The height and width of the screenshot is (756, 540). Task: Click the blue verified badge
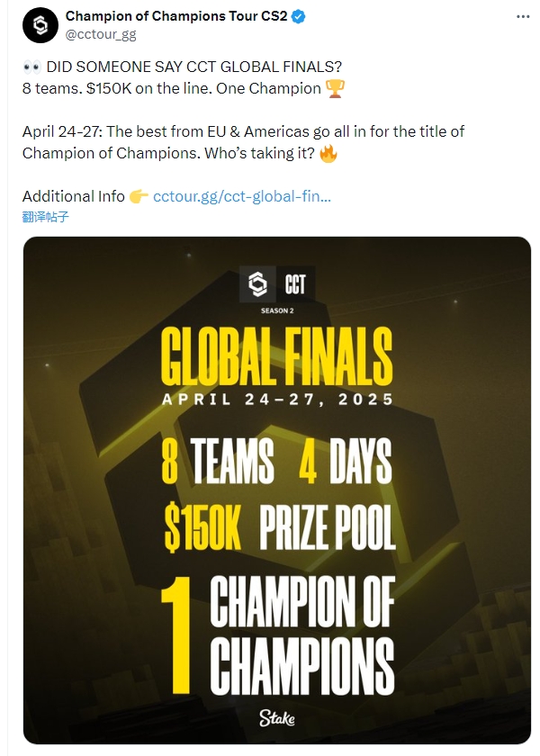point(299,16)
